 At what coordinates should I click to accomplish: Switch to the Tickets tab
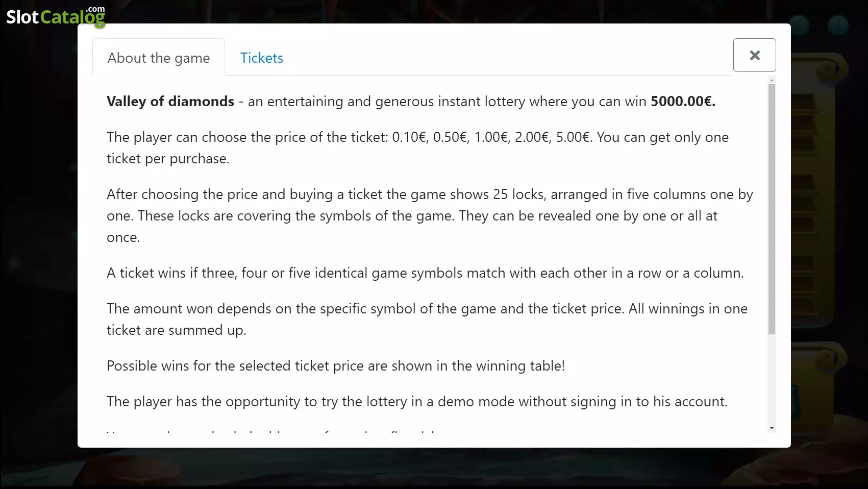pyautogui.click(x=261, y=58)
